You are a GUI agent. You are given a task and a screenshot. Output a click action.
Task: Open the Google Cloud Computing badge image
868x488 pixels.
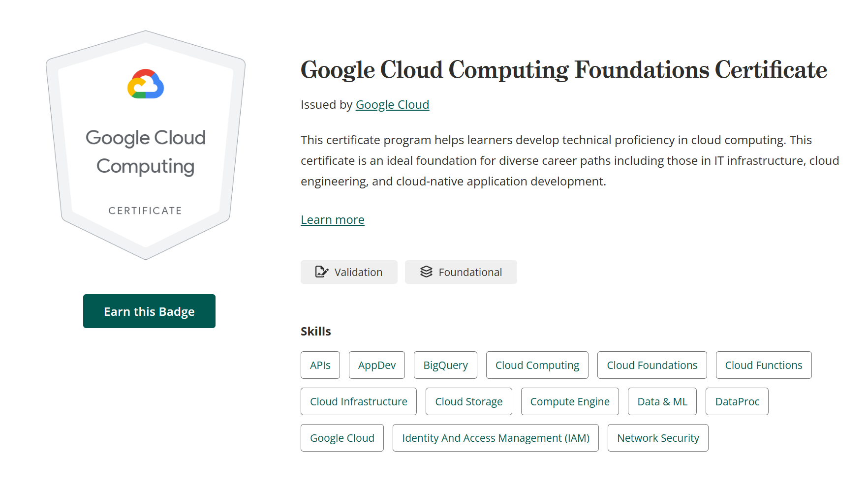tap(146, 145)
